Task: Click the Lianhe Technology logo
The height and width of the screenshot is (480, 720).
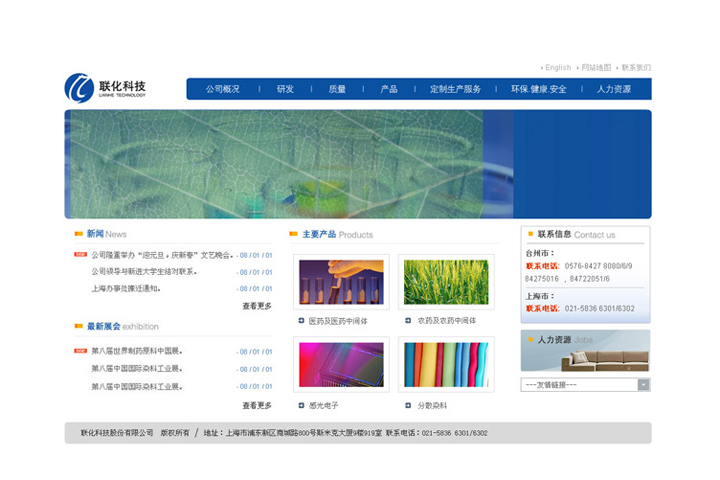Action: point(105,88)
